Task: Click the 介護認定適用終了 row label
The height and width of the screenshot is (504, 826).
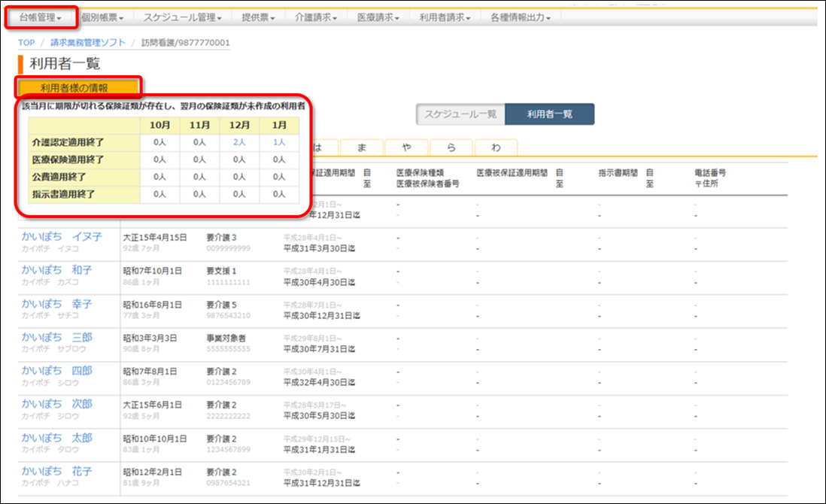Action: (68, 142)
